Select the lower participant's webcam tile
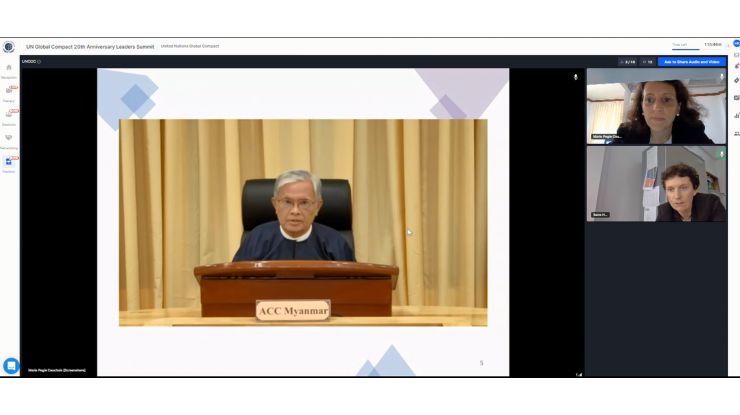Screen dimensions: 740x415 point(656,184)
